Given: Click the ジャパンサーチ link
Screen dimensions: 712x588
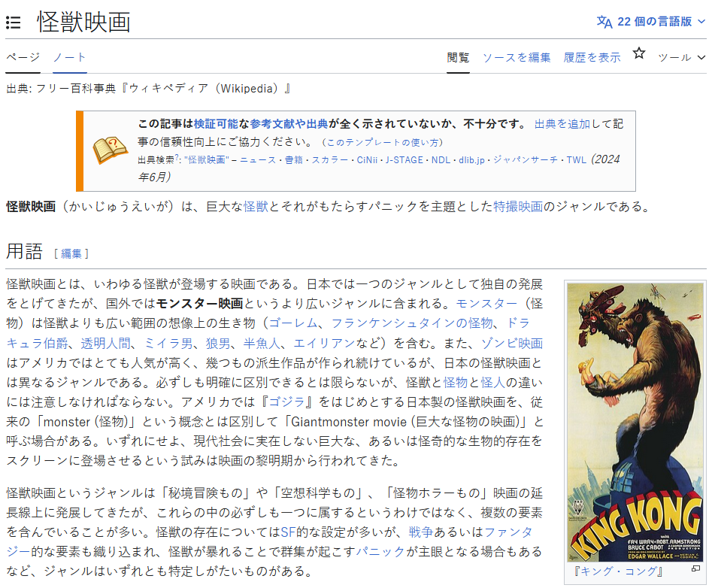Looking at the screenshot, I should 526,160.
